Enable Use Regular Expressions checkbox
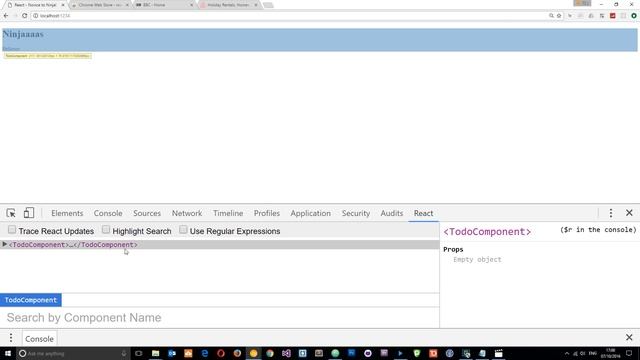Viewport: 640px width, 360px height. pos(183,230)
